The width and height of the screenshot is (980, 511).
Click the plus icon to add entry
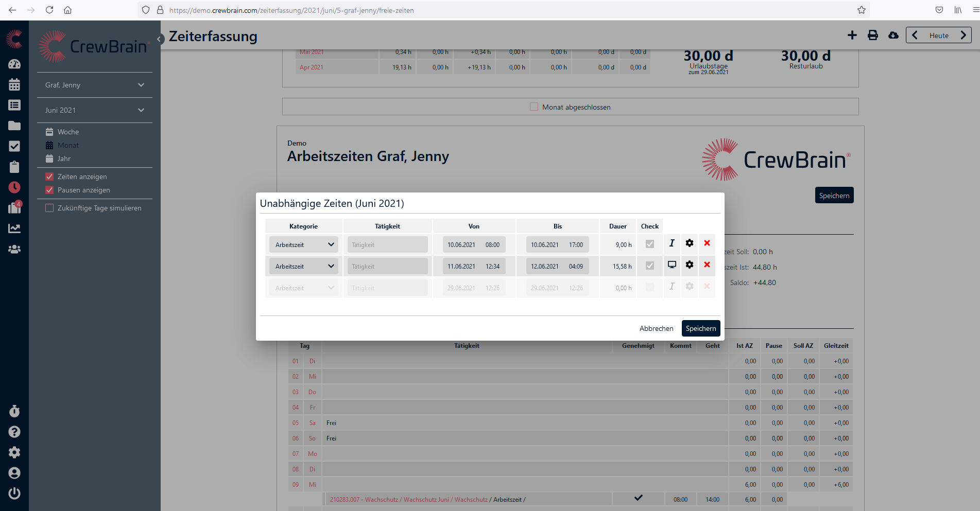[x=852, y=35]
